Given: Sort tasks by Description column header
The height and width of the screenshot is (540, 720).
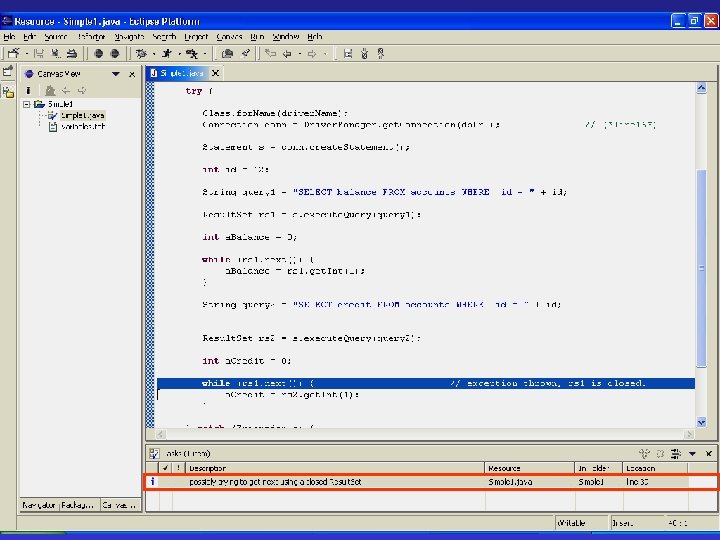Looking at the screenshot, I should 208,467.
